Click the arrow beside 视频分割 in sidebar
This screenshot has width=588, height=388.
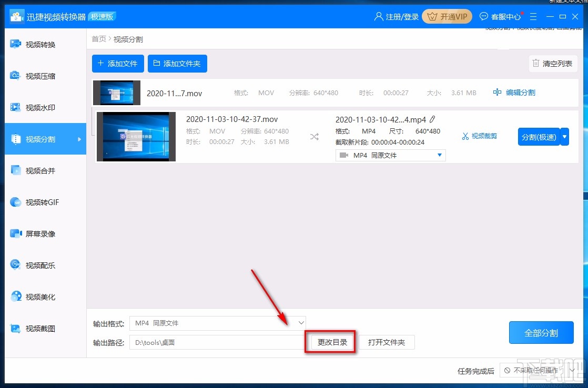click(79, 139)
